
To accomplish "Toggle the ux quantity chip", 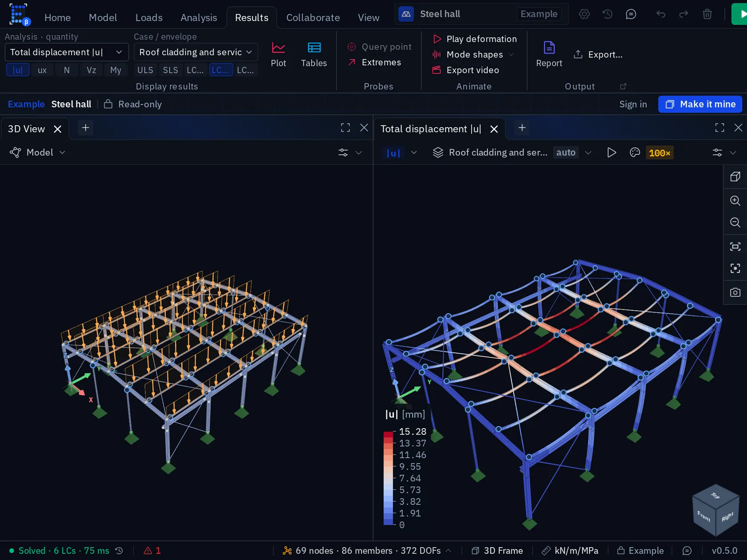I will 42,70.
